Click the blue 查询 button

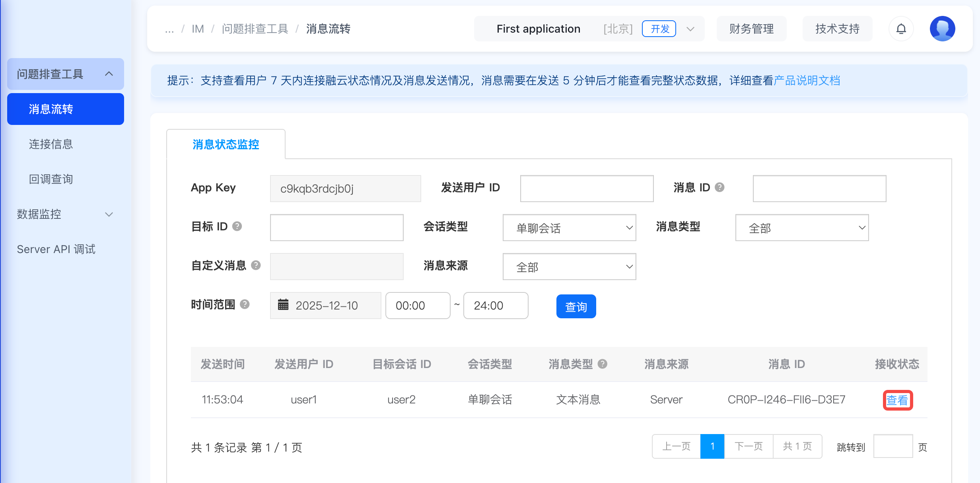click(576, 306)
